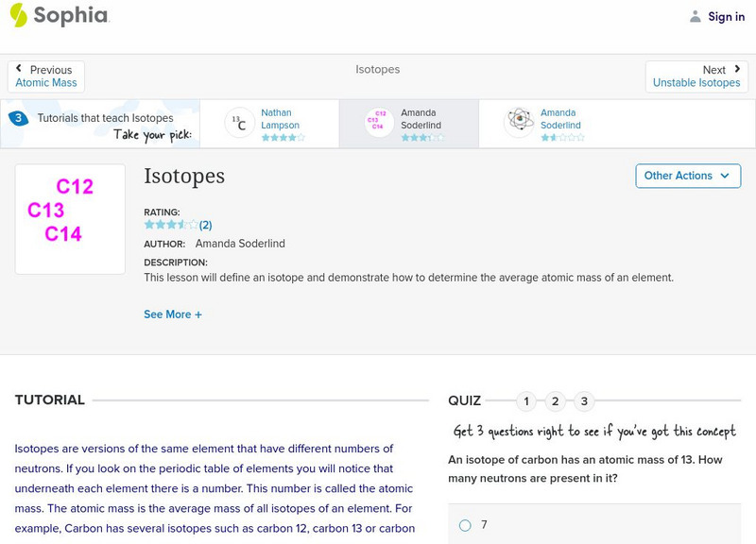Switch to quiz question 3

pyautogui.click(x=584, y=401)
